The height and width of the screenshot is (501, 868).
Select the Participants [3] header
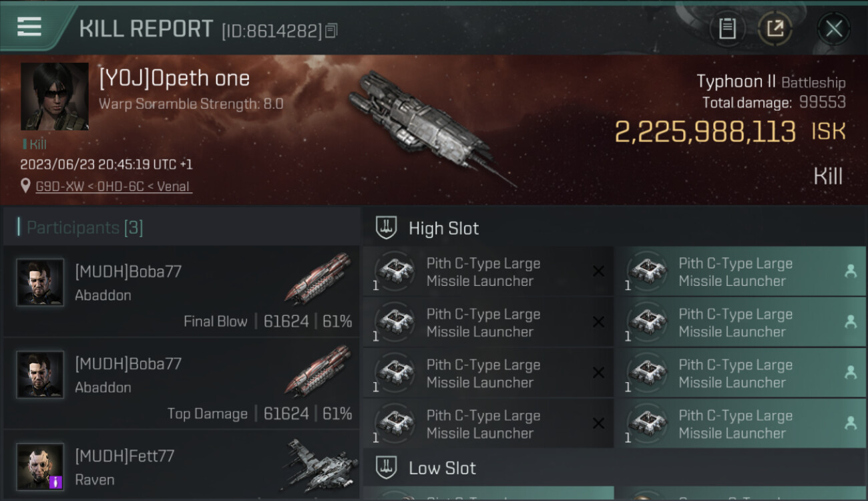point(84,228)
